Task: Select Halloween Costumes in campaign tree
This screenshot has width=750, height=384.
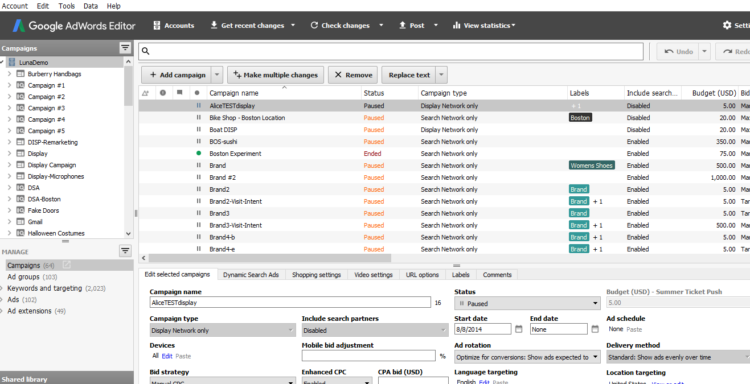Action: [56, 233]
